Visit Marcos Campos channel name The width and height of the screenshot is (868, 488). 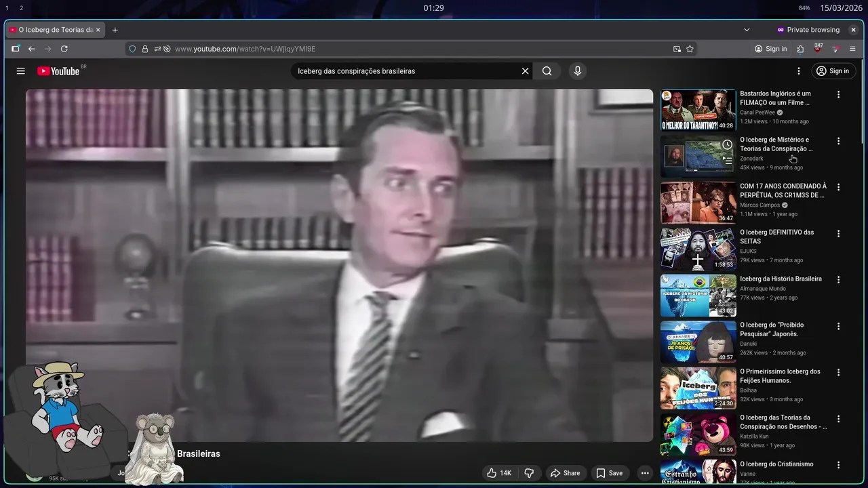coord(760,205)
